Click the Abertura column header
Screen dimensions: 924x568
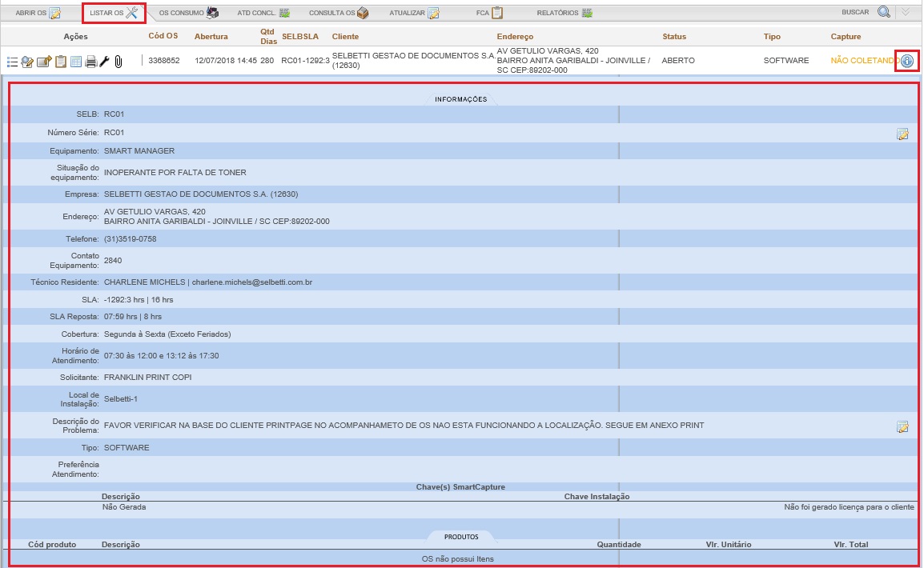pos(211,37)
